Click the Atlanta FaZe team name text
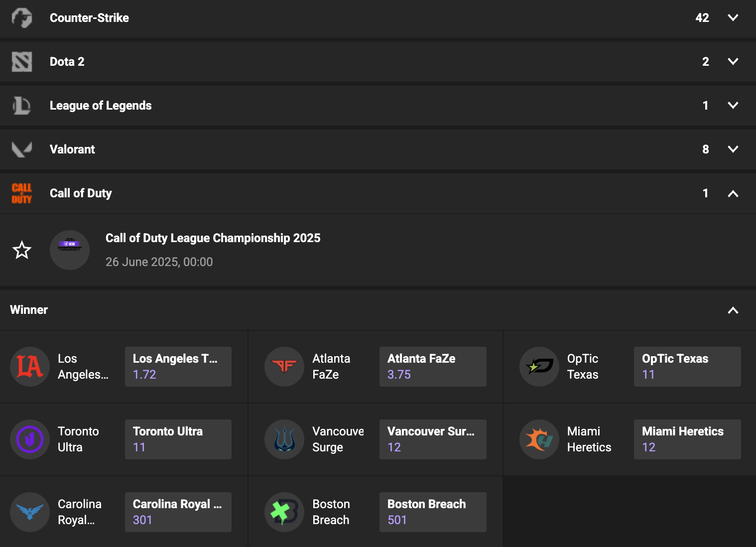Viewport: 756px width, 547px height. [x=331, y=367]
